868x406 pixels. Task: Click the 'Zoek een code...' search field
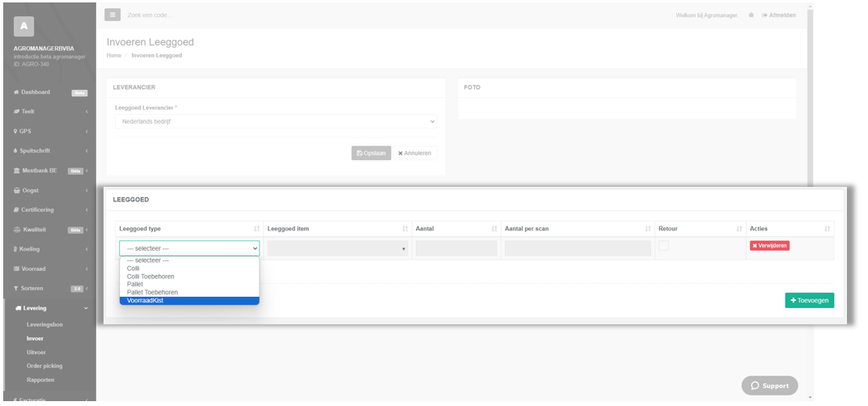point(150,15)
